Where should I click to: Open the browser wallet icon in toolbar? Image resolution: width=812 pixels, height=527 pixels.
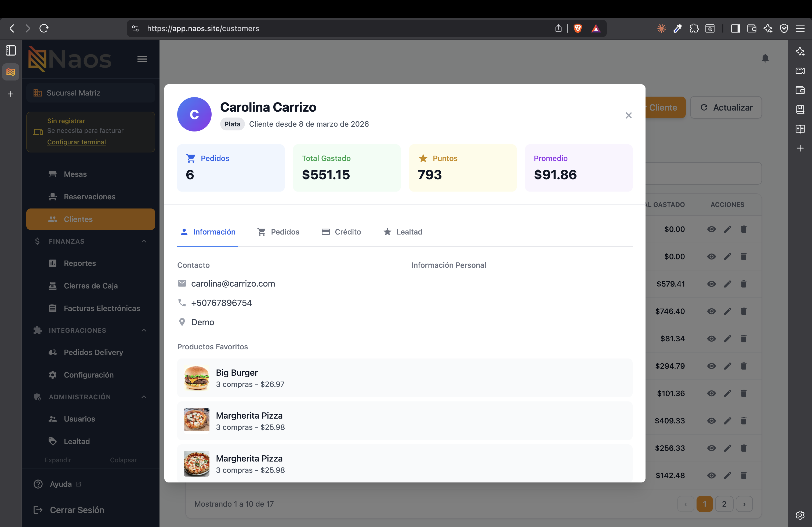[x=752, y=28]
